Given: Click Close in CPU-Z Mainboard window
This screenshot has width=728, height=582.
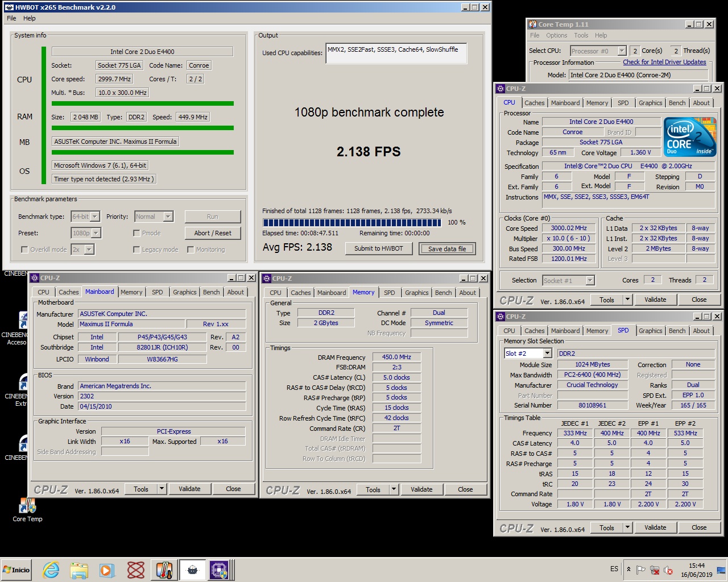Looking at the screenshot, I should point(233,489).
